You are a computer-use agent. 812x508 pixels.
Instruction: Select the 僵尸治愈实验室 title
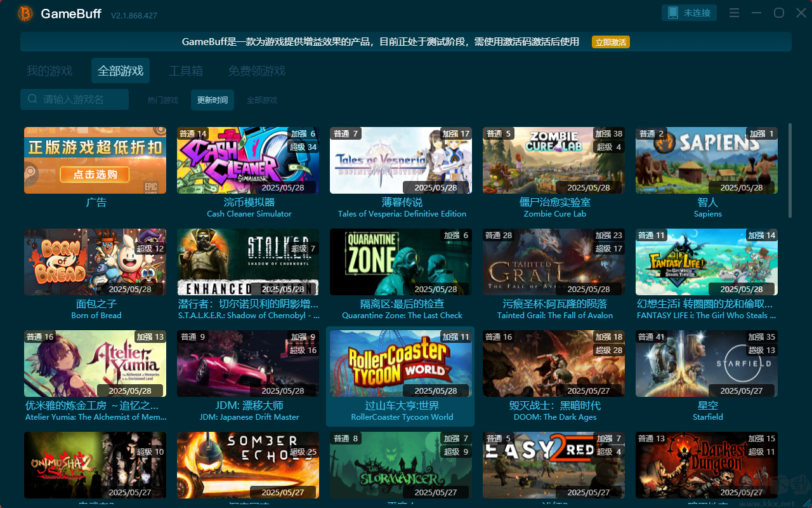click(555, 203)
